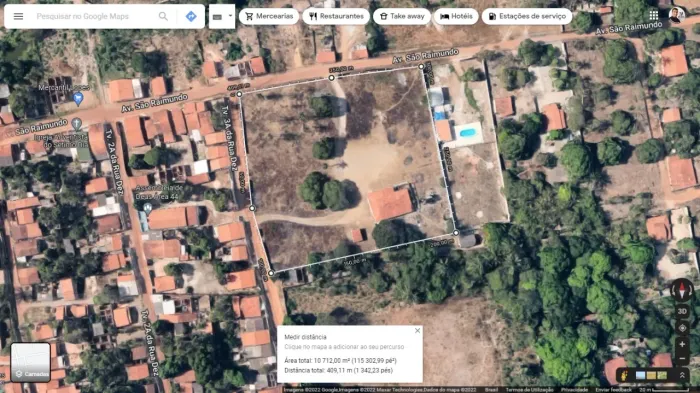The width and height of the screenshot is (700, 393).
Task: Click the Mercantil Lopes shop pin
Action: 78,99
